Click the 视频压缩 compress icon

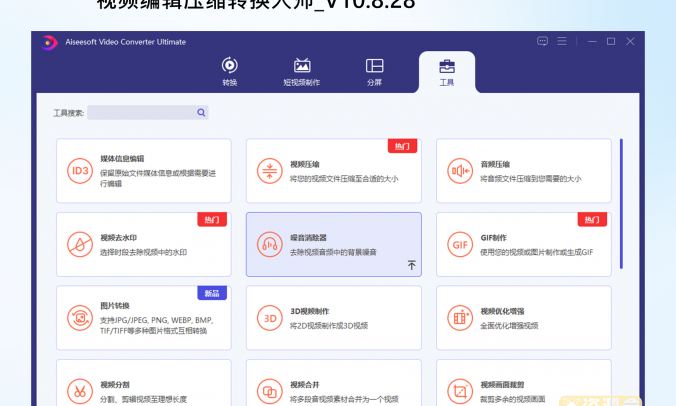(x=270, y=171)
